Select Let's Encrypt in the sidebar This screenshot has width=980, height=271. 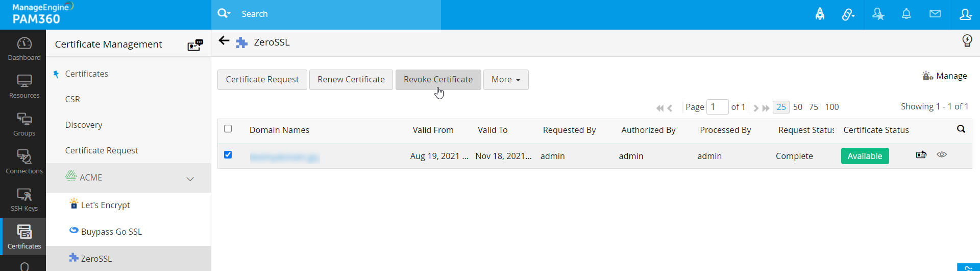pos(105,205)
